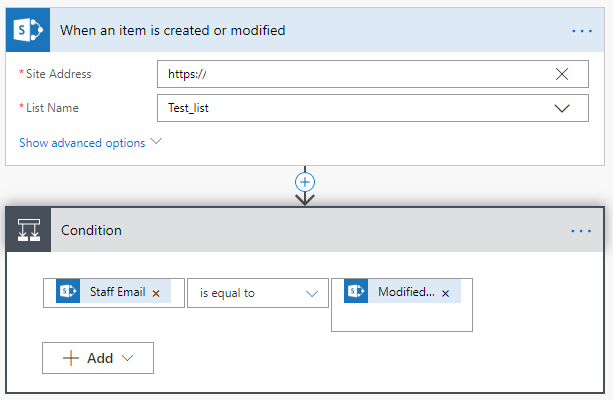Viewport: 613px width, 400px height.
Task: Expand the Add dropdown chevron
Action: pos(127,358)
